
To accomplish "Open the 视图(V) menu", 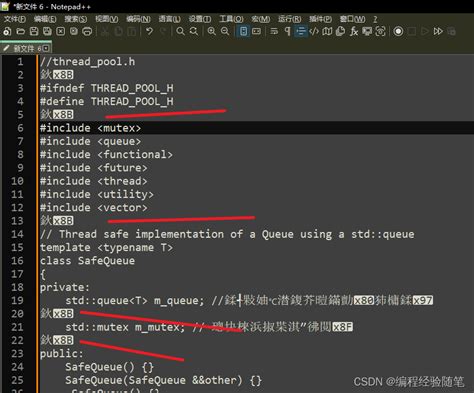I will point(107,19).
